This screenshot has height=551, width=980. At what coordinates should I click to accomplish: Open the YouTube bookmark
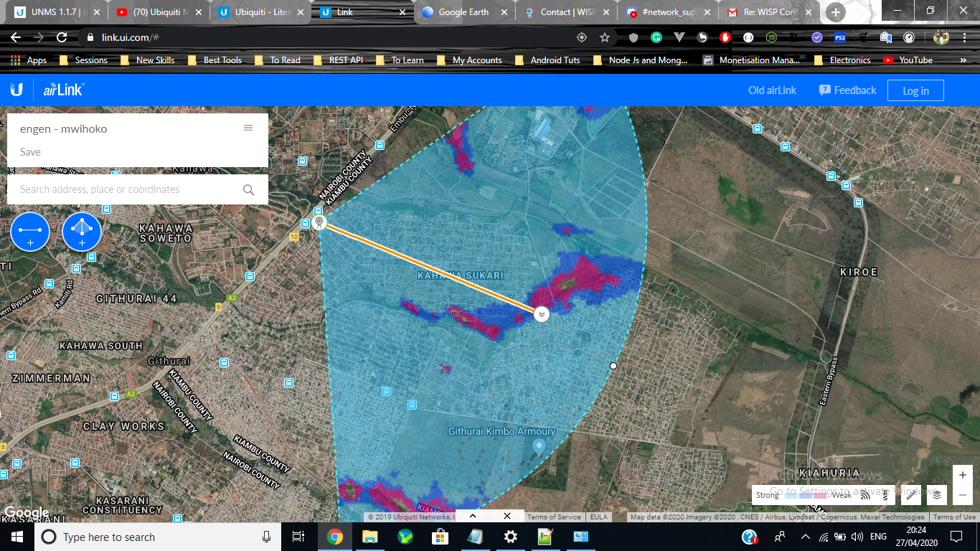(908, 60)
